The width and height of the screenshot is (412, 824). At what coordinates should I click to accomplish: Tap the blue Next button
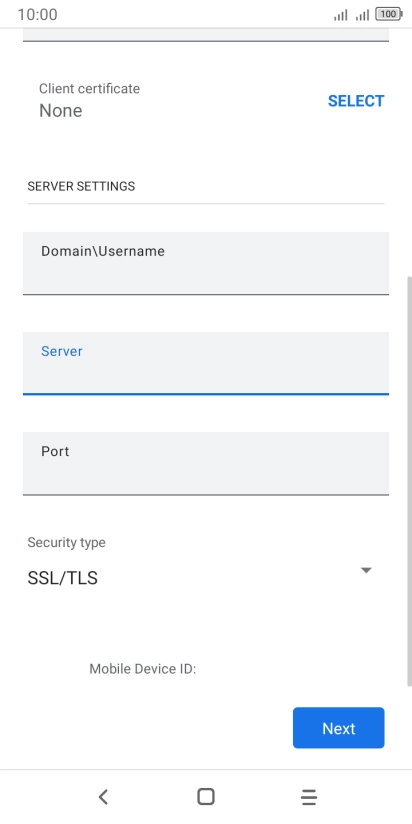click(x=338, y=728)
